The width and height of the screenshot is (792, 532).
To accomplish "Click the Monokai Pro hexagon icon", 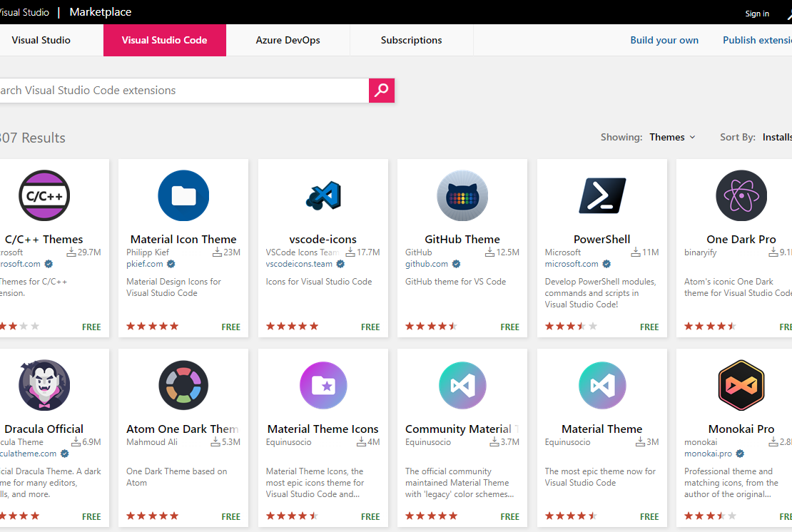I will (741, 386).
